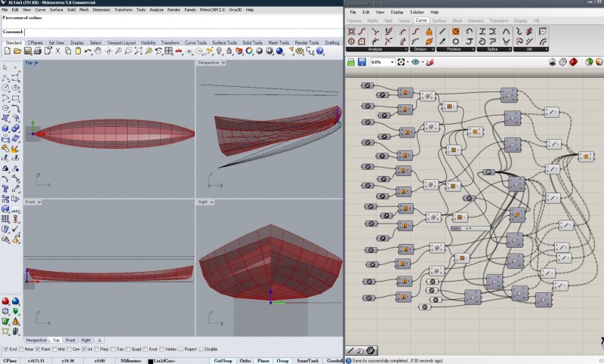Click the black layer color swatch in status bar
The width and height of the screenshot is (604, 364).
(x=151, y=361)
